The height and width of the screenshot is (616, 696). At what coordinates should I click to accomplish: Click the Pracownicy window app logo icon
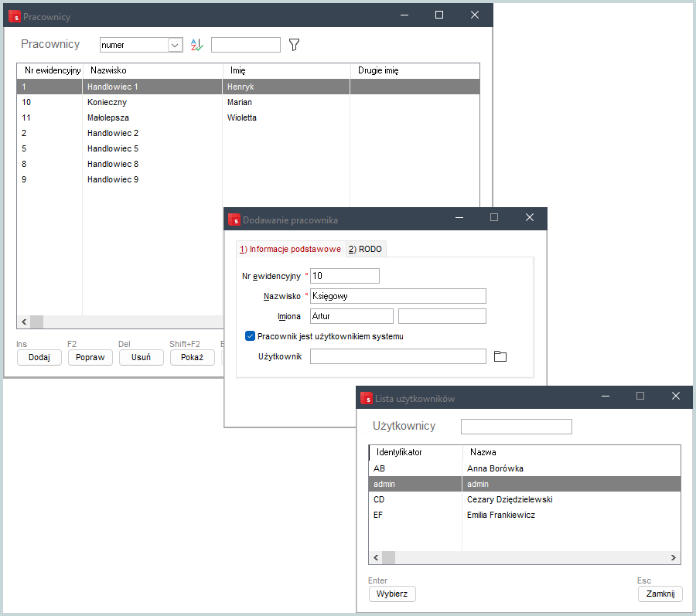point(15,16)
